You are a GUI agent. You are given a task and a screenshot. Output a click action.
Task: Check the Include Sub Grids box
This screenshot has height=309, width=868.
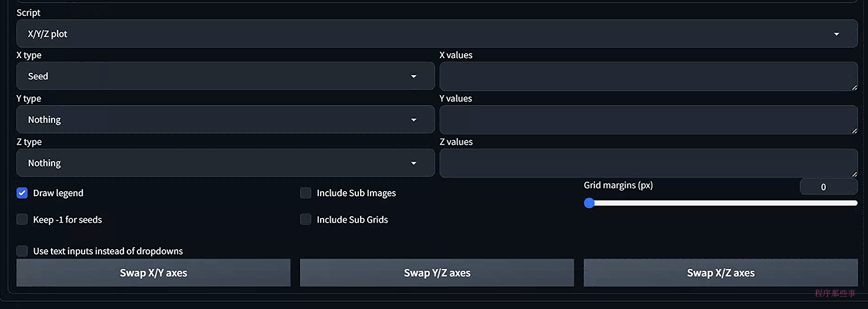click(x=305, y=219)
